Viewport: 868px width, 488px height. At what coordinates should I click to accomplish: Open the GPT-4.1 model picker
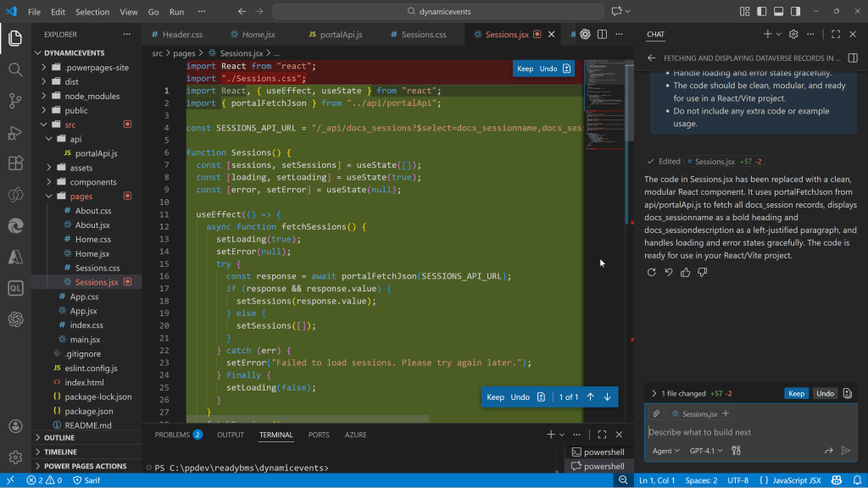(708, 451)
